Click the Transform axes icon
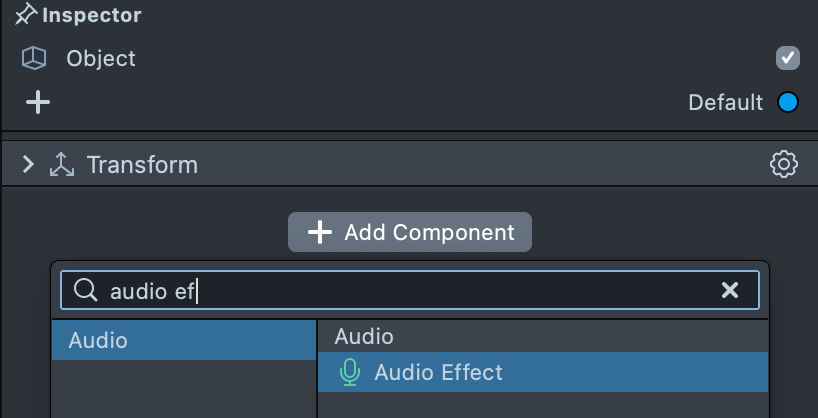This screenshot has width=818, height=418. tap(62, 165)
